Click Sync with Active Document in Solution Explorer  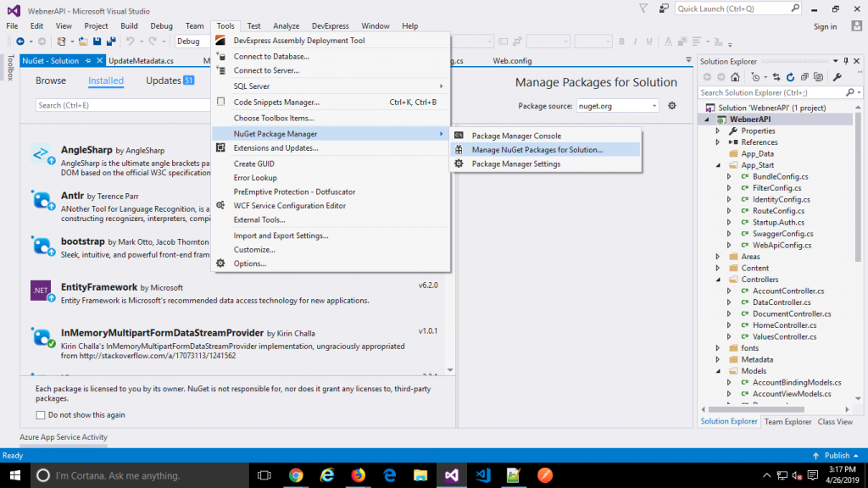point(776,77)
